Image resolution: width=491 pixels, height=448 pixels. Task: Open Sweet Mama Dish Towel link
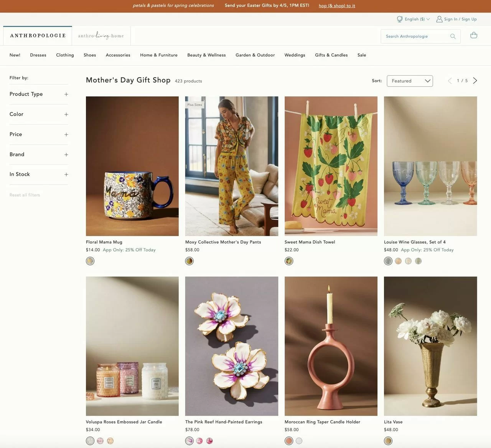pos(310,242)
